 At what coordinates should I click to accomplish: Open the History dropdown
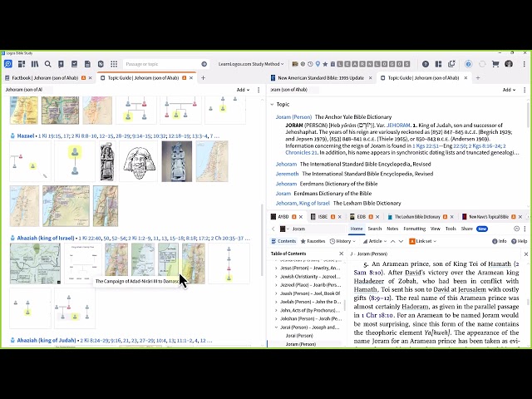click(342, 241)
